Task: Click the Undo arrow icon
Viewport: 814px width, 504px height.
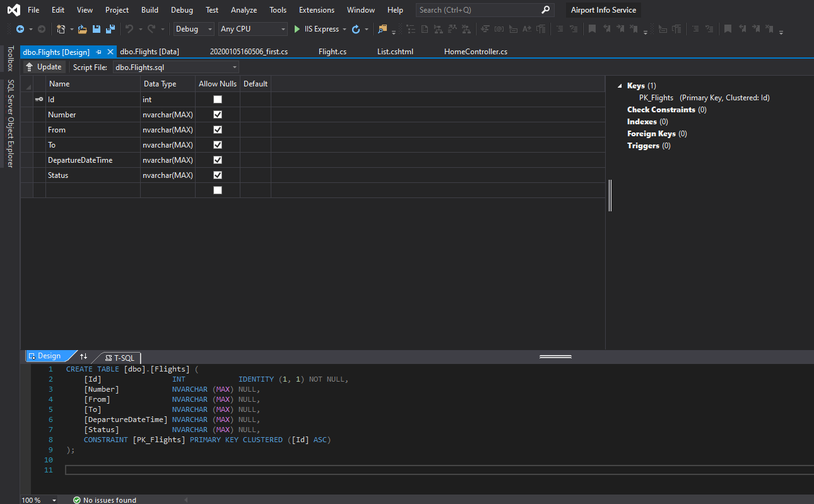Action: (129, 29)
